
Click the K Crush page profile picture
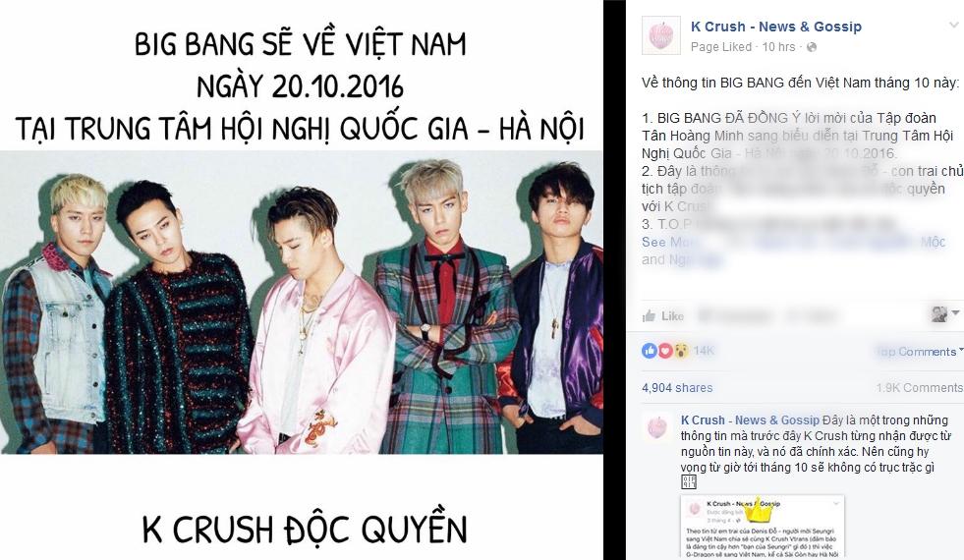(661, 35)
